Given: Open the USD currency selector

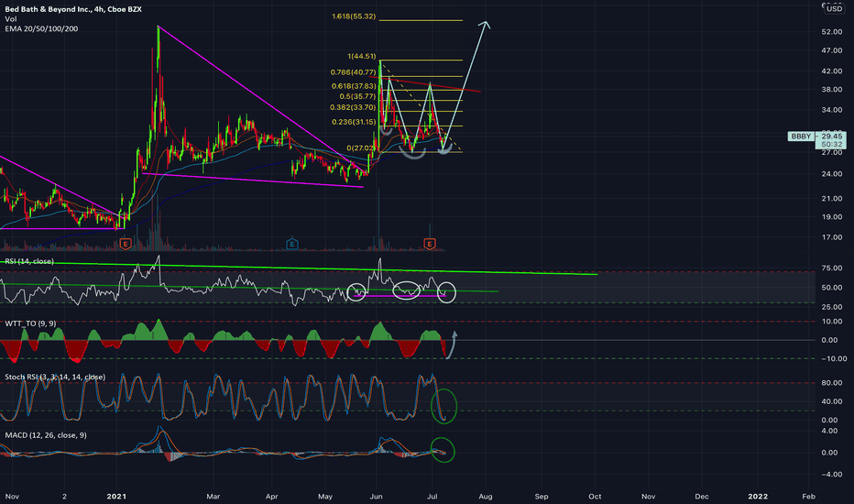Looking at the screenshot, I should (x=834, y=9).
